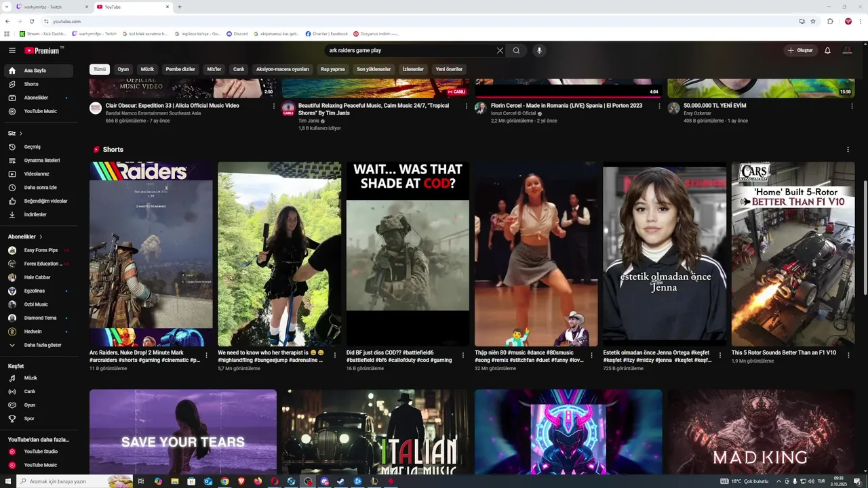
Task: Open Eray Özkenar channel link
Action: point(698,113)
